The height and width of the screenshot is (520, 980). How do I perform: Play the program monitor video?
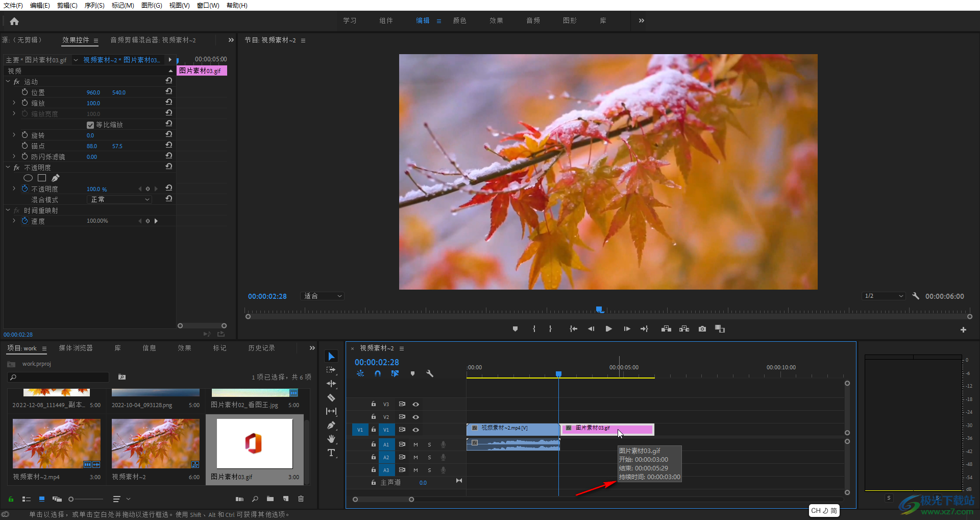point(608,329)
